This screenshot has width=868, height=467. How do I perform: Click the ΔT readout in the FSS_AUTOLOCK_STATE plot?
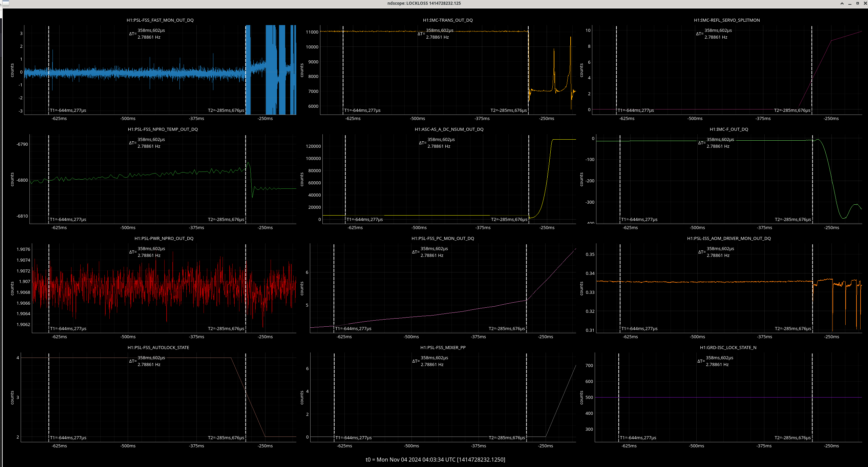pos(147,361)
